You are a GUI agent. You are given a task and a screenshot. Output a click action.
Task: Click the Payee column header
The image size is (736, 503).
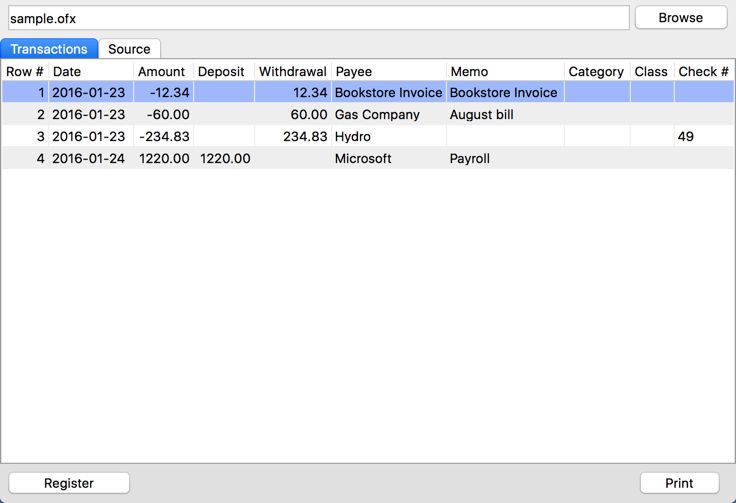389,71
